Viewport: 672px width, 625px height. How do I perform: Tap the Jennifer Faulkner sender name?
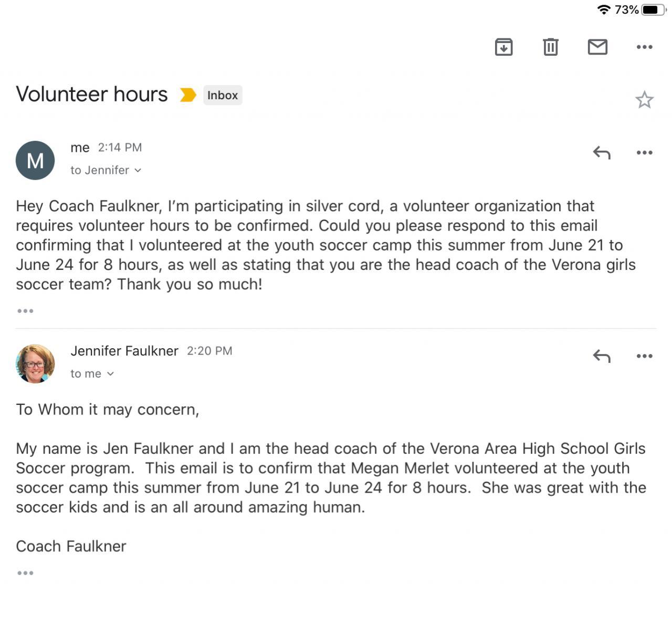124,351
